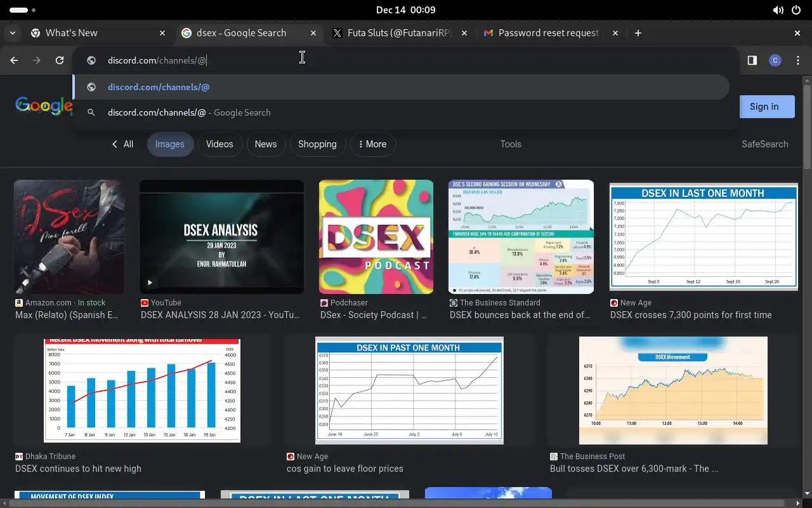The width and height of the screenshot is (812, 508).
Task: Select the Videos filter
Action: 219,144
